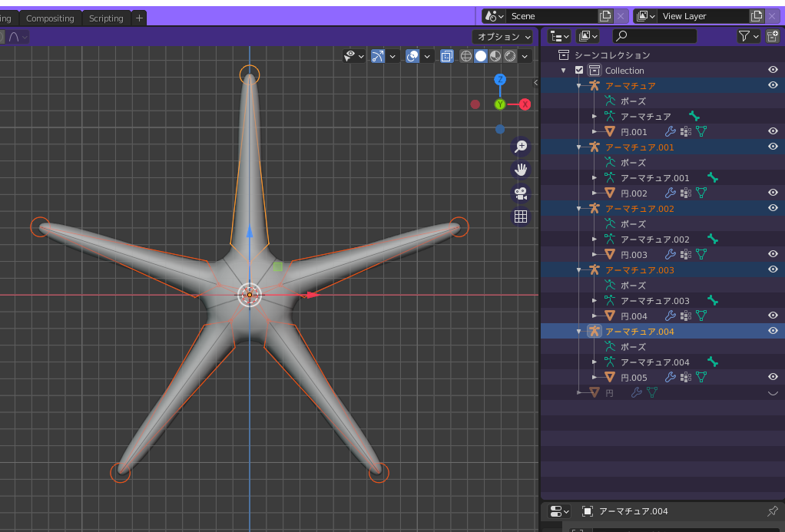This screenshot has height=532, width=785.
Task: Select the hand pan icon in the viewport
Action: point(521,169)
